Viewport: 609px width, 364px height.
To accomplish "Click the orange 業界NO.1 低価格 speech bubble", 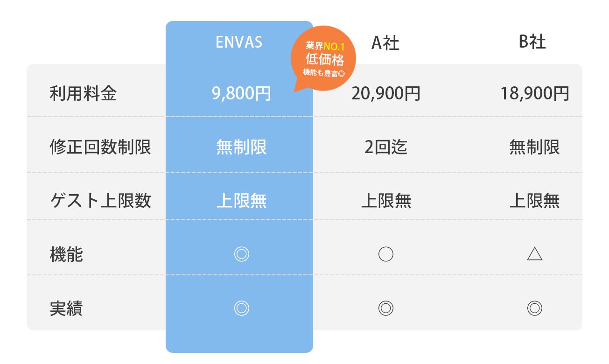I will coord(325,58).
